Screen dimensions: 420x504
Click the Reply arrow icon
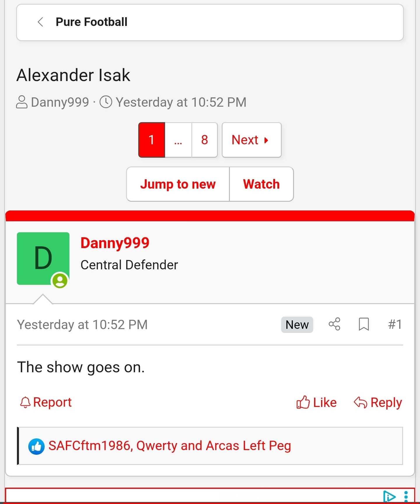click(x=360, y=402)
